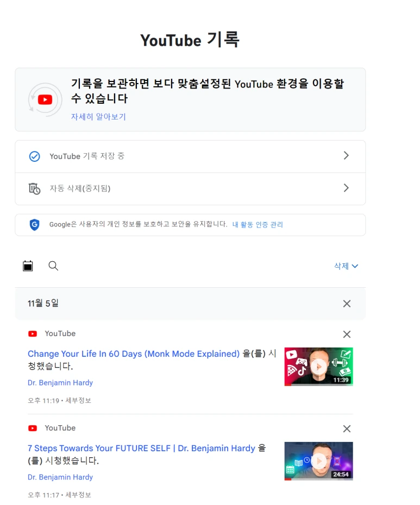The width and height of the screenshot is (420, 505).
Task: Delete all 11월 5일 activity with X
Action: (x=347, y=304)
